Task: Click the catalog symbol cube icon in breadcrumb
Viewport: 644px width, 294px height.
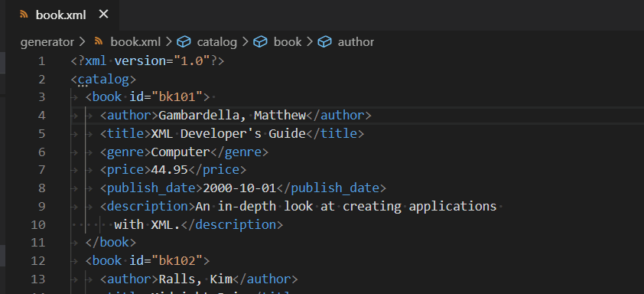Action: point(184,42)
